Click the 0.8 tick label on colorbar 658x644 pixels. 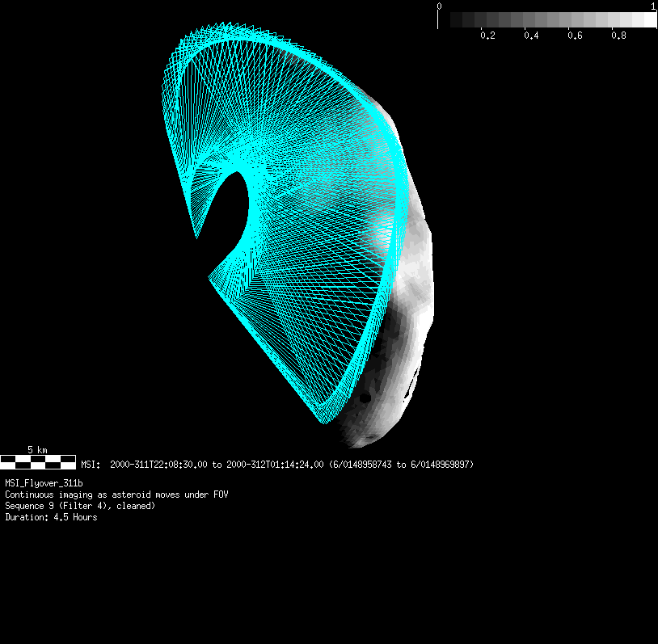tap(618, 36)
